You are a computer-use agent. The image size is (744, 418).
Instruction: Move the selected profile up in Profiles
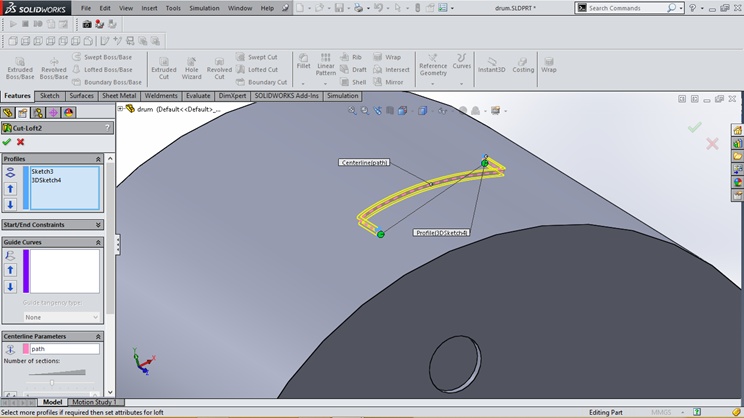(x=10, y=188)
